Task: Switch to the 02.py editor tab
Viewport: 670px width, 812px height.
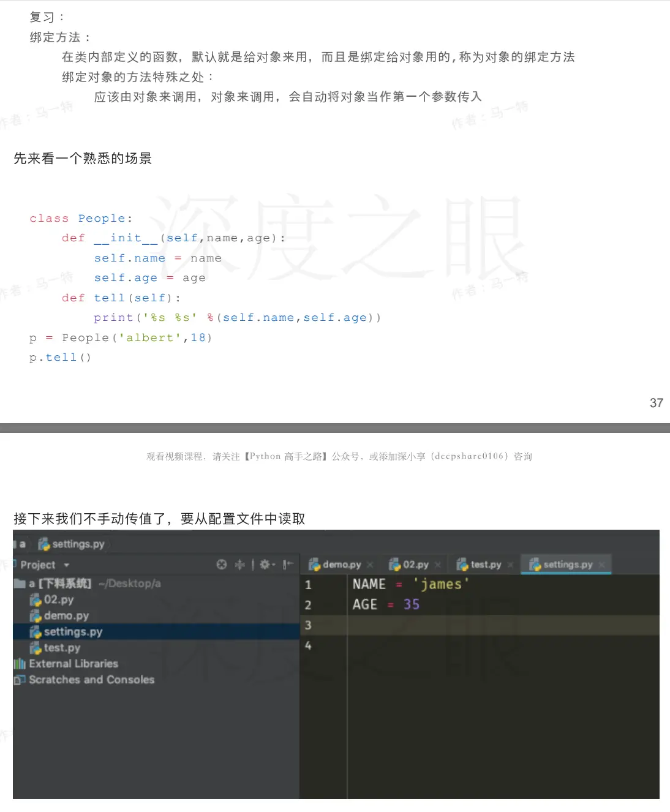Action: (x=415, y=565)
